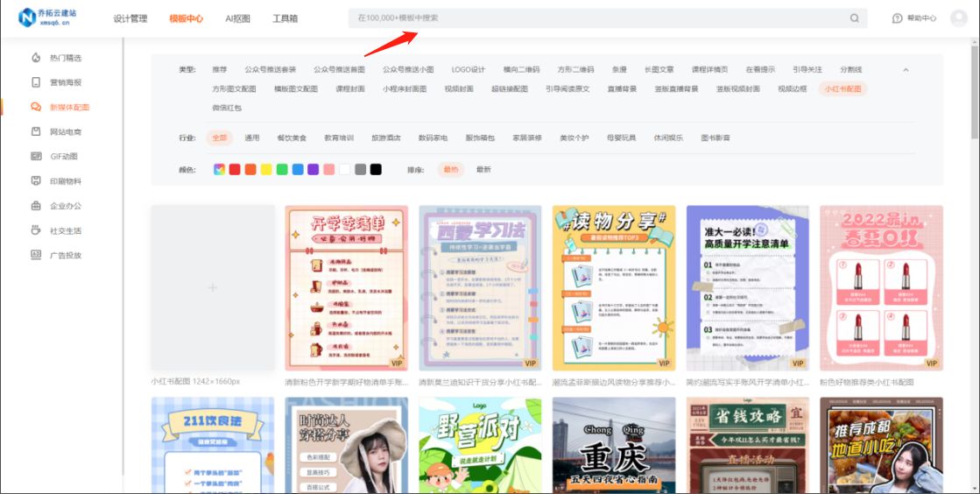The image size is (980, 494).
Task: Select type filter 公众号推送首图
Action: tap(339, 69)
